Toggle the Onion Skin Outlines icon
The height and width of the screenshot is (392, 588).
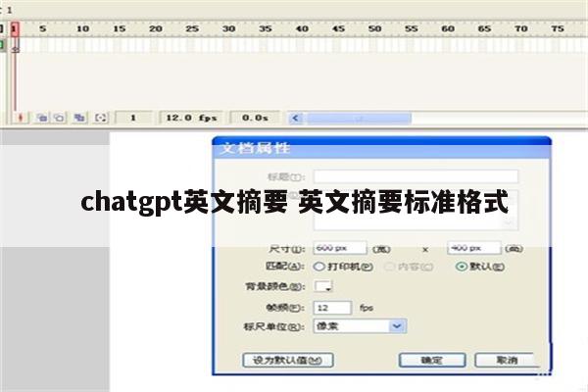pos(59,118)
